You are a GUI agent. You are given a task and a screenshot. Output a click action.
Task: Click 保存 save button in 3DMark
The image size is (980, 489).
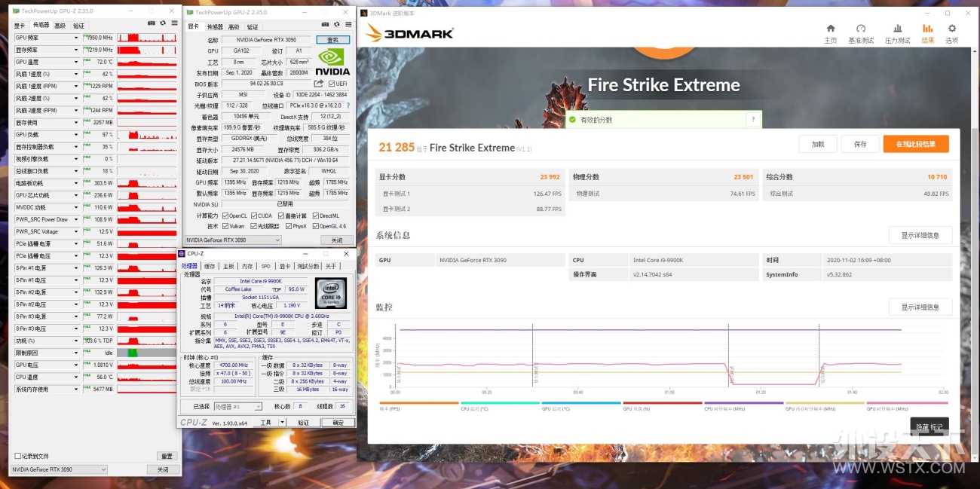pos(860,144)
